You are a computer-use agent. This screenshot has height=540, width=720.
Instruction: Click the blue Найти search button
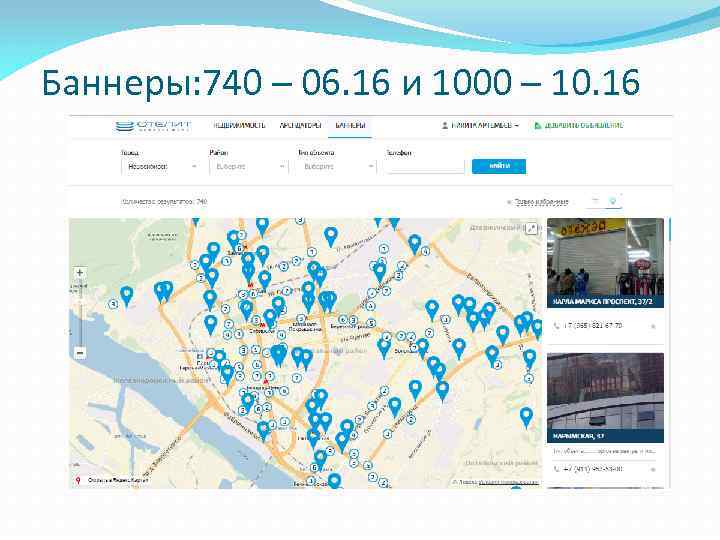tap(499, 166)
